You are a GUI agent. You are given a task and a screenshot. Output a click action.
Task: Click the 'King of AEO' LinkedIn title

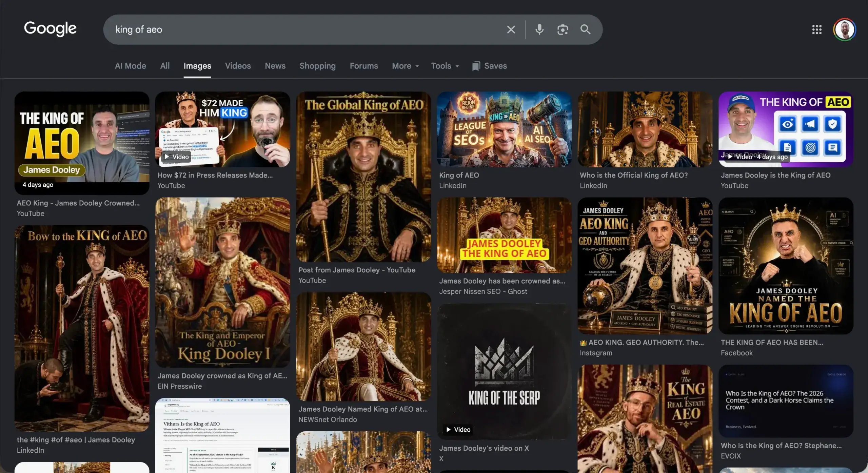click(459, 175)
